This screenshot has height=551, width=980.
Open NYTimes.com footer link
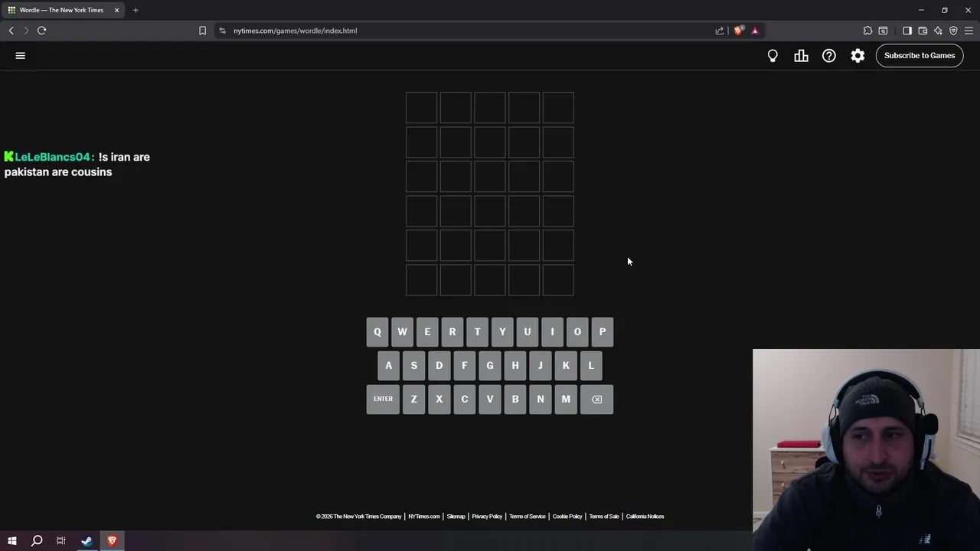coord(424,517)
